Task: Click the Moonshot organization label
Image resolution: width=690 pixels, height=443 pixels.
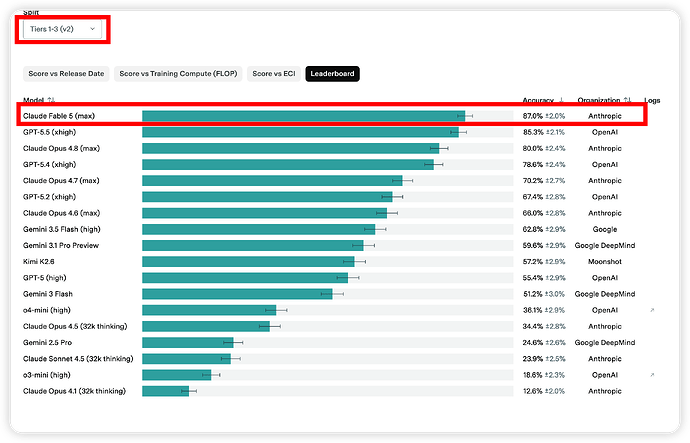Action: pos(605,262)
